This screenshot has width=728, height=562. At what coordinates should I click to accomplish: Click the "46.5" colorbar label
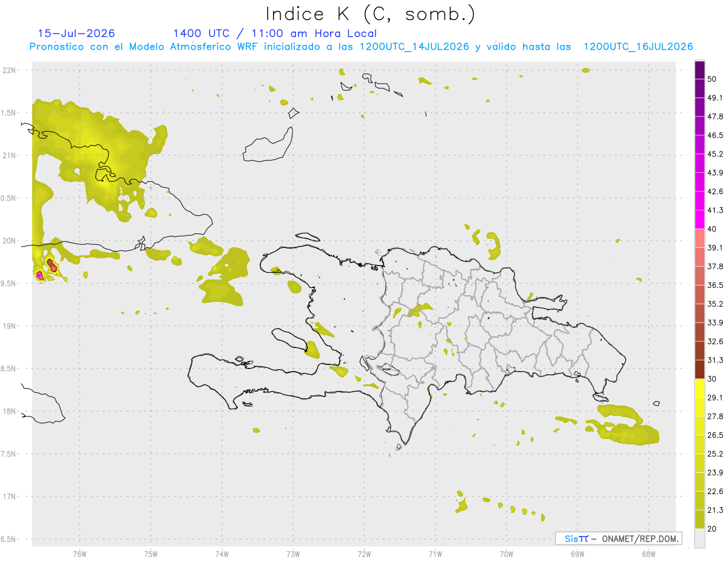click(715, 135)
